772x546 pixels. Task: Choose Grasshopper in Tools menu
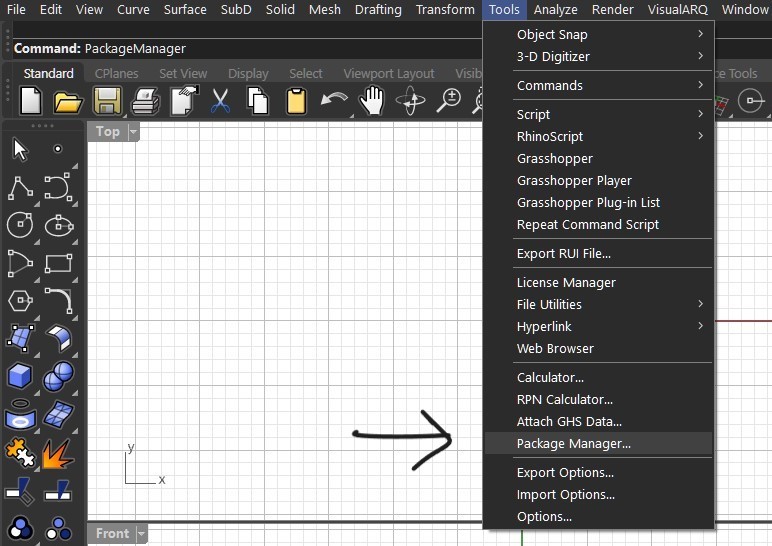554,158
